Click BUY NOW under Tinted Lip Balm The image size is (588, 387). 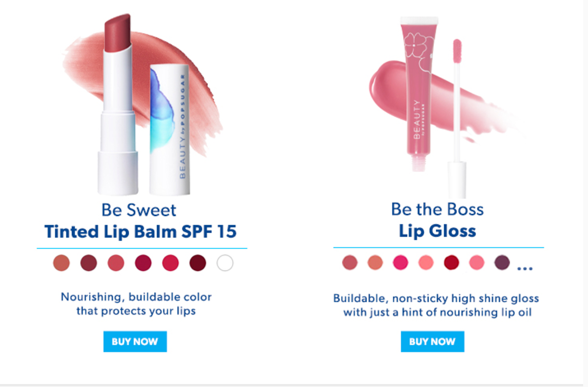click(135, 341)
